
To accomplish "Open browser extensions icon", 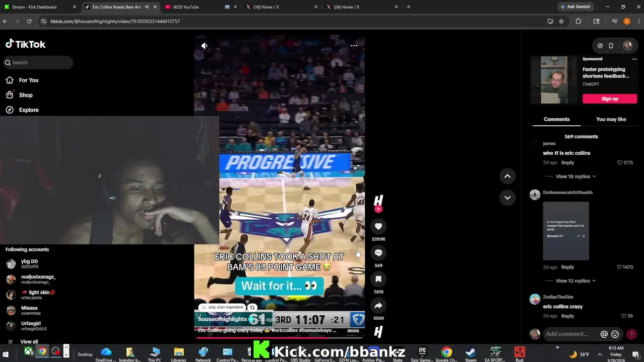I will (578, 21).
